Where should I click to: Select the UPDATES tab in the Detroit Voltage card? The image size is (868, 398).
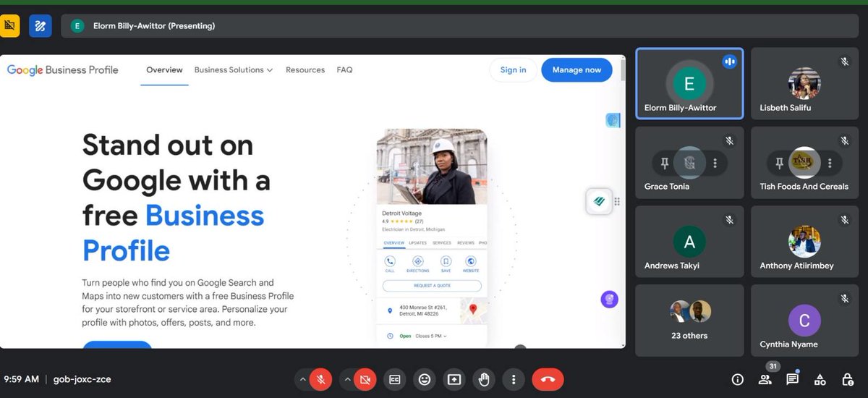point(417,243)
